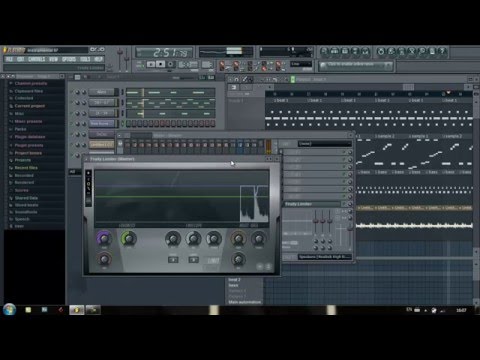Open mixer output Speakers dropdown

pos(325,257)
